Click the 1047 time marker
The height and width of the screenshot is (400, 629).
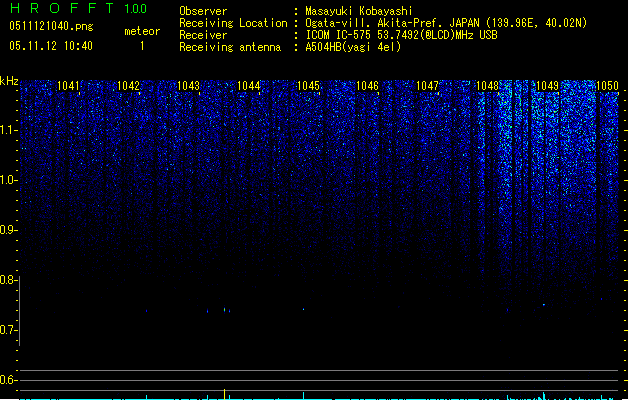click(x=428, y=86)
